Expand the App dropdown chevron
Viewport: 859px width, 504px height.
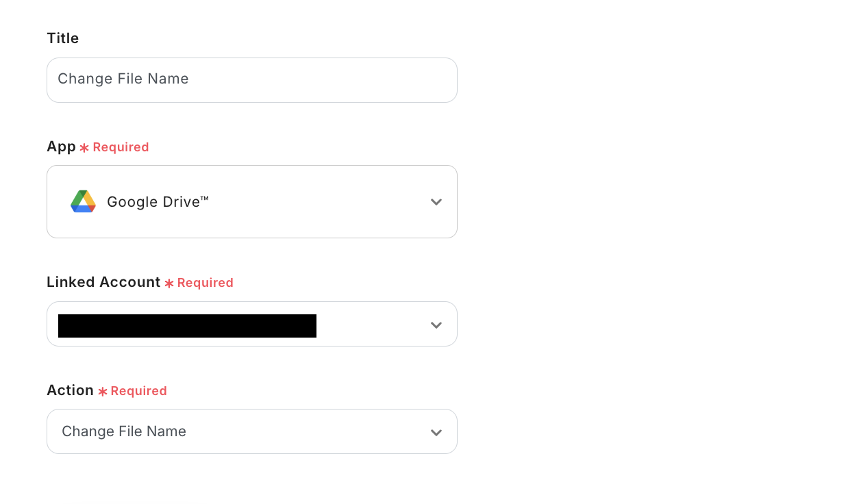tap(436, 202)
